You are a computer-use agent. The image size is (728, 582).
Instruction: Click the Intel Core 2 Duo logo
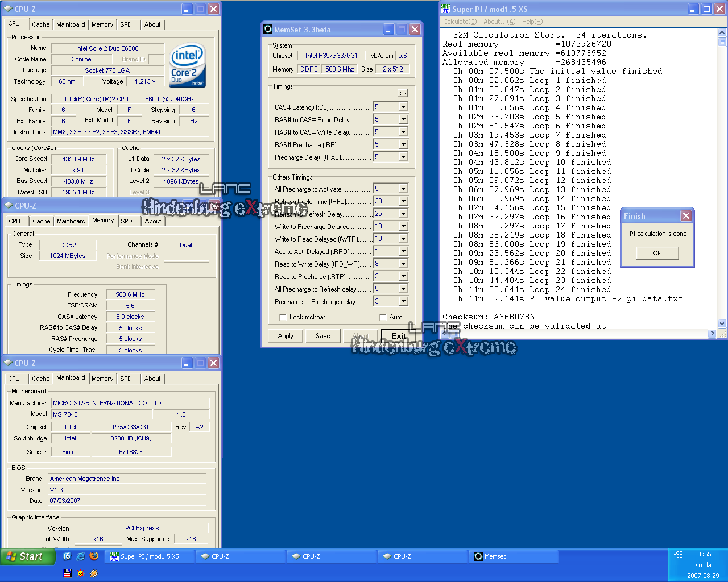pyautogui.click(x=188, y=65)
